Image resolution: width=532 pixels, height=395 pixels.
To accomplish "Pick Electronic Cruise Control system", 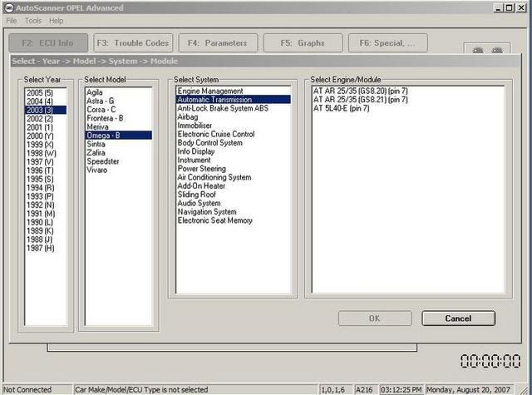I will coord(233,134).
